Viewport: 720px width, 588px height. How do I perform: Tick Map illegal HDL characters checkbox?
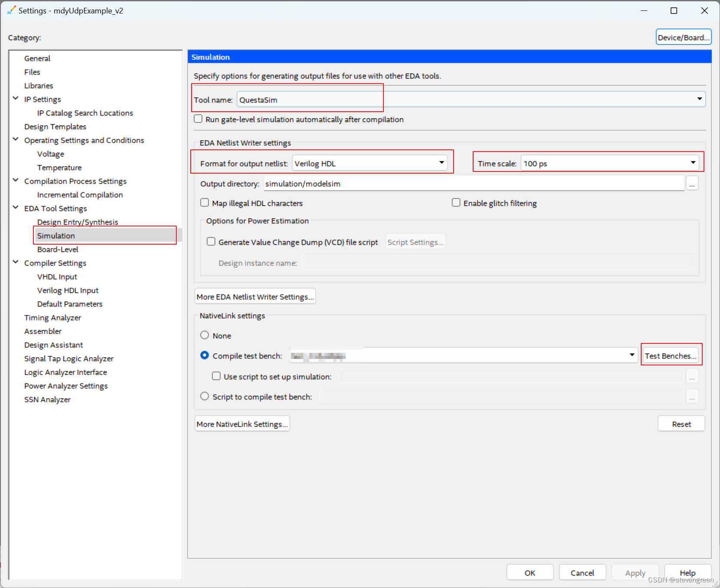205,203
